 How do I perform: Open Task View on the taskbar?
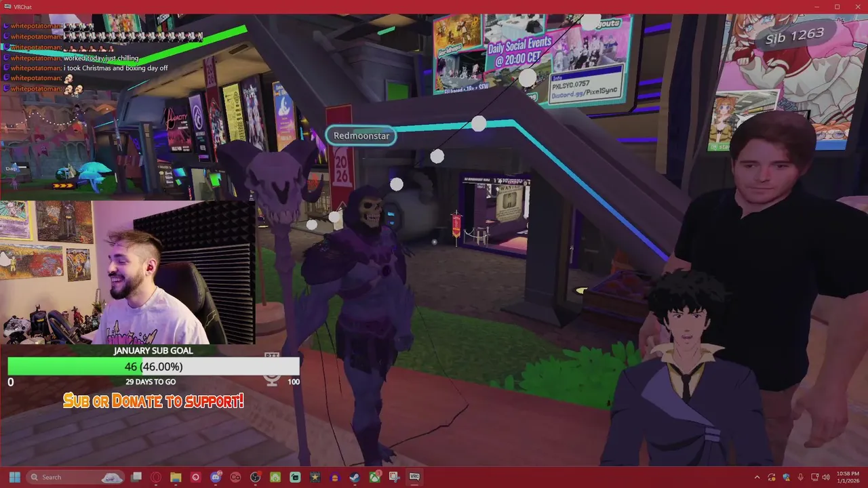coord(136,477)
